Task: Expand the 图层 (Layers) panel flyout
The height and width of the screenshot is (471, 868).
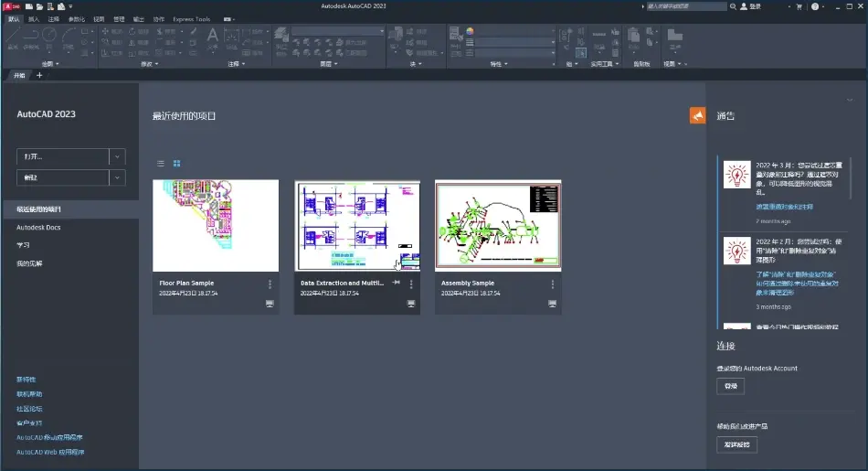Action: pos(328,64)
